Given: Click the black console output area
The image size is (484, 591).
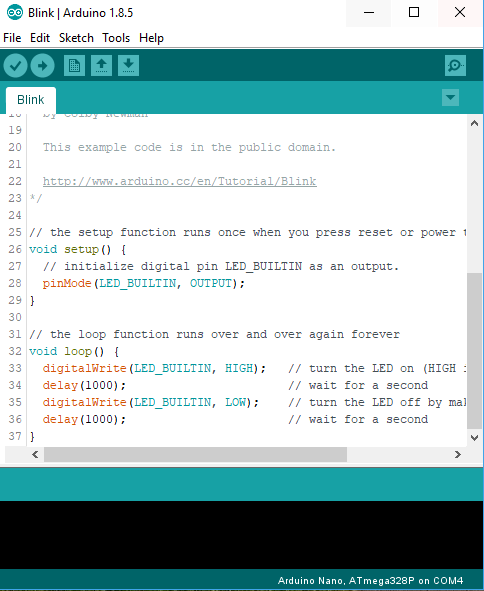Looking at the screenshot, I should click(x=241, y=535).
